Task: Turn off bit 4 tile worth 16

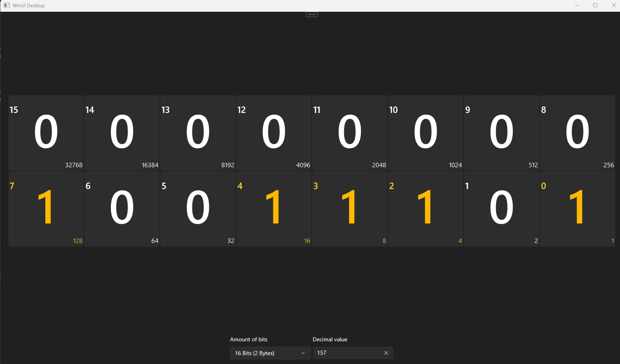Action: 274,209
